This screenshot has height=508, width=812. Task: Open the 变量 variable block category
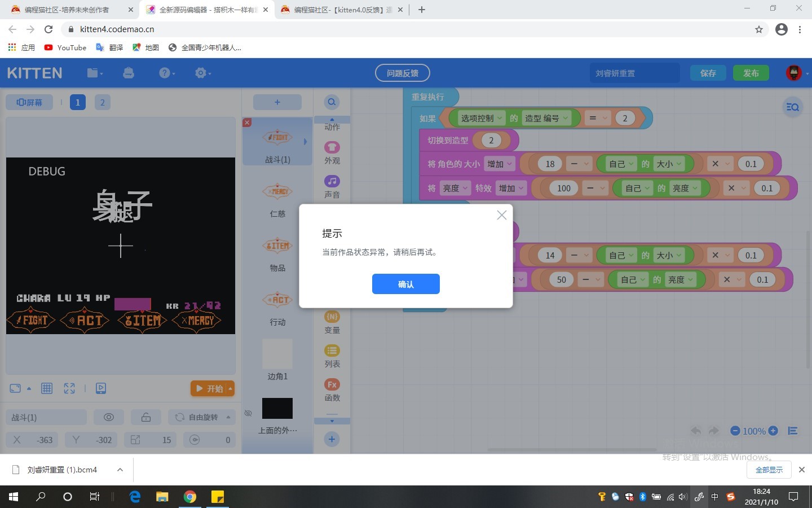pyautogui.click(x=332, y=322)
